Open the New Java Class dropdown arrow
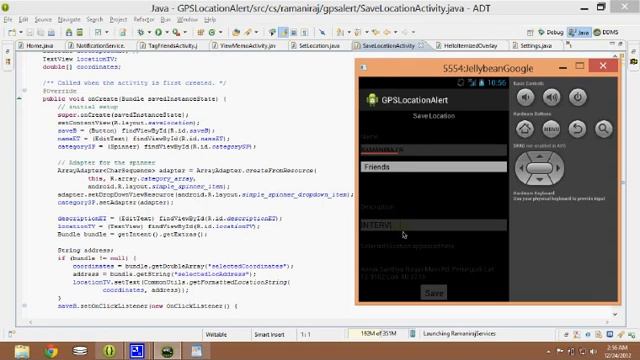640x360 pixels. pyautogui.click(x=221, y=32)
